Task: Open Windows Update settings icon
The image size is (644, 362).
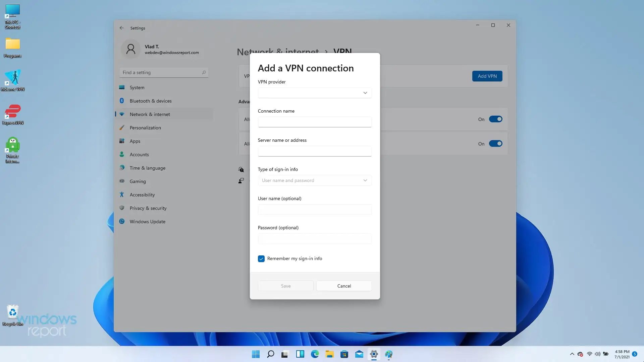Action: tap(121, 222)
